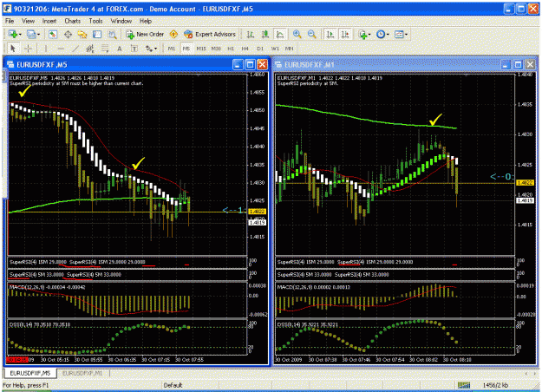Open the Window menu
The height and width of the screenshot is (392, 542).
click(x=121, y=21)
